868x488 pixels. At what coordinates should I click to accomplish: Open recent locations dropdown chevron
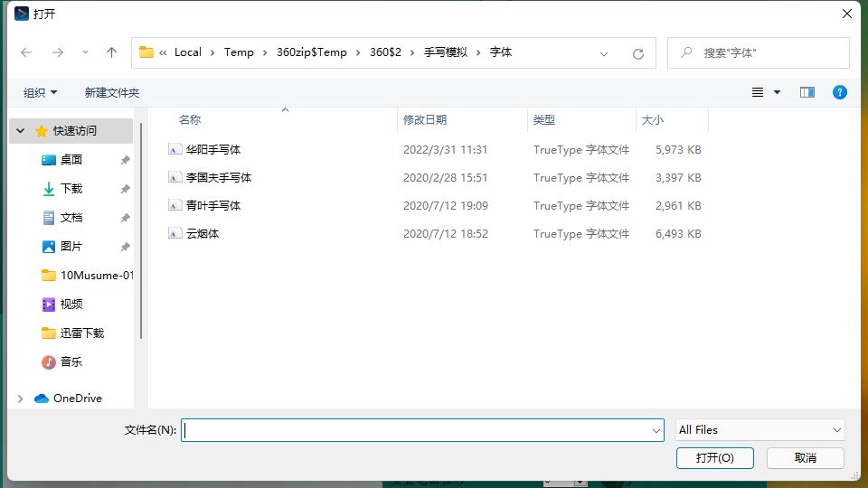[85, 52]
